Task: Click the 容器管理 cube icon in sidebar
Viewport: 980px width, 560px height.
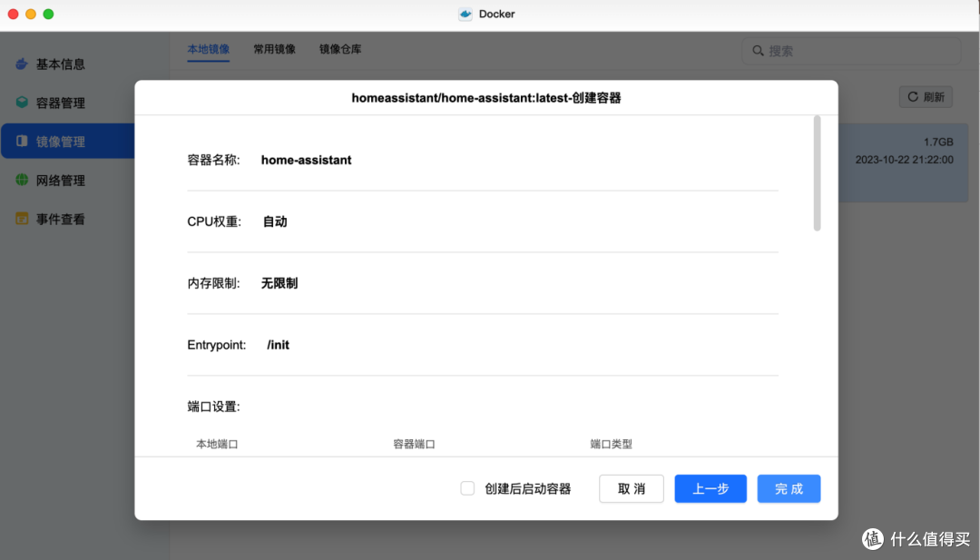Action: tap(22, 102)
